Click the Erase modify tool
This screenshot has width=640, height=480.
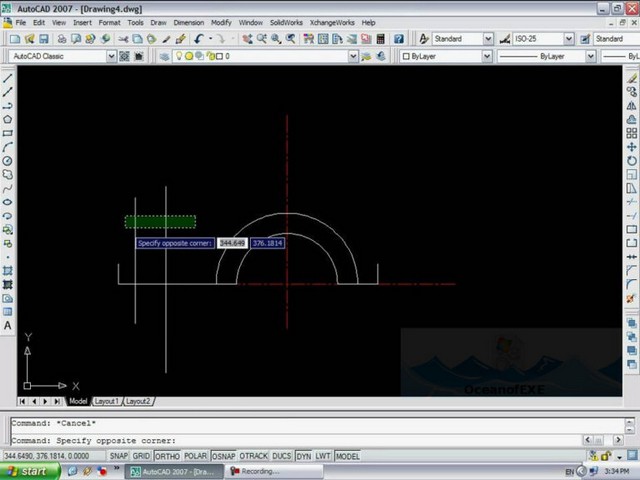631,78
